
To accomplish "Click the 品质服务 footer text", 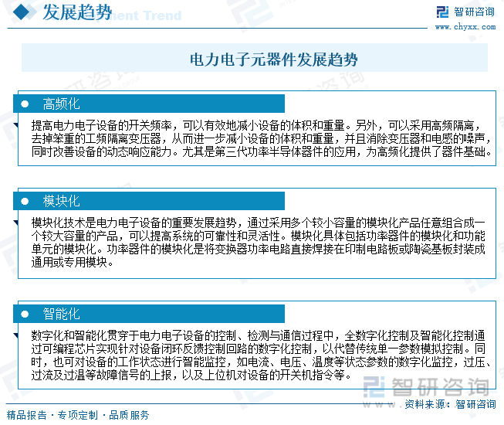I will click(x=129, y=415).
